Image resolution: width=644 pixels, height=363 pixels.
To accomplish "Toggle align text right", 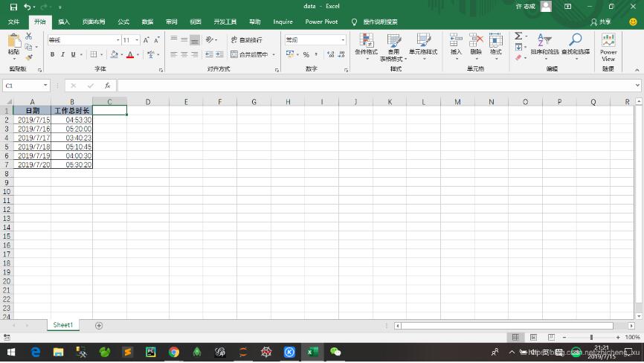I will [x=195, y=54].
